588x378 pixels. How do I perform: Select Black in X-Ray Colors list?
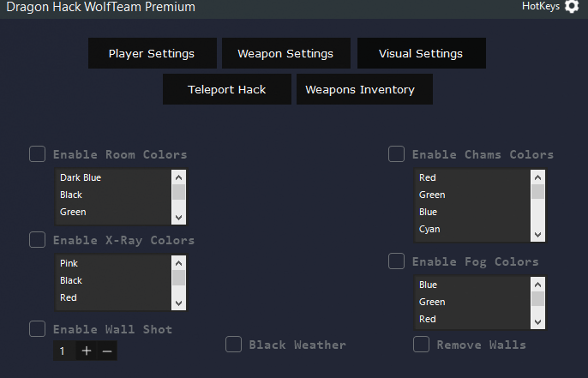[113, 280]
